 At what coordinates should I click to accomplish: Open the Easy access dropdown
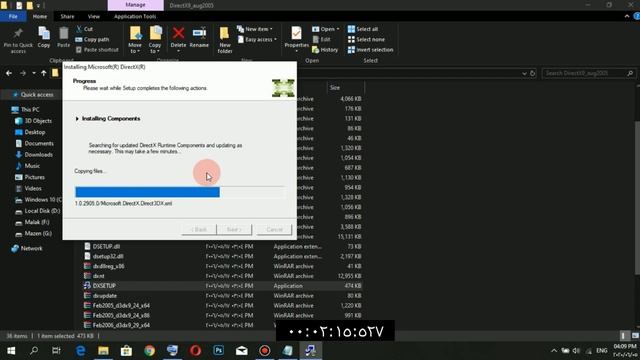click(257, 40)
